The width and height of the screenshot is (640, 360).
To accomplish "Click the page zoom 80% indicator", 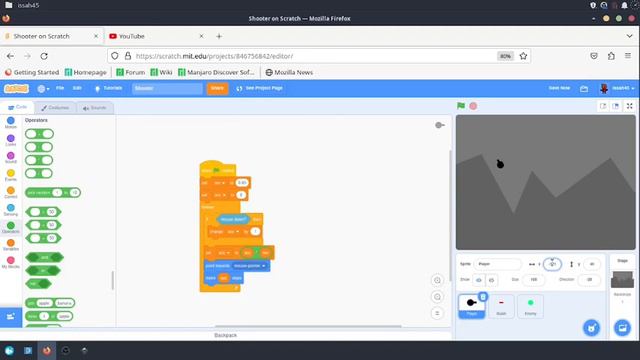I will click(x=505, y=56).
